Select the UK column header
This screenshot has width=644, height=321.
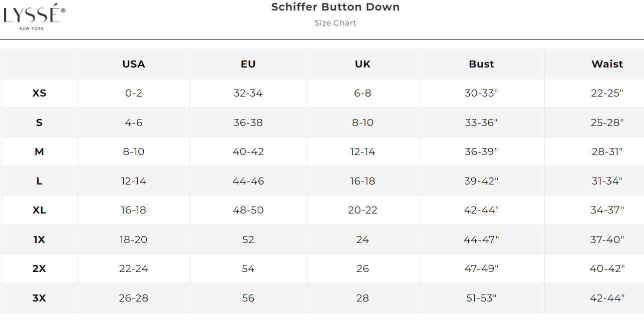pos(363,64)
